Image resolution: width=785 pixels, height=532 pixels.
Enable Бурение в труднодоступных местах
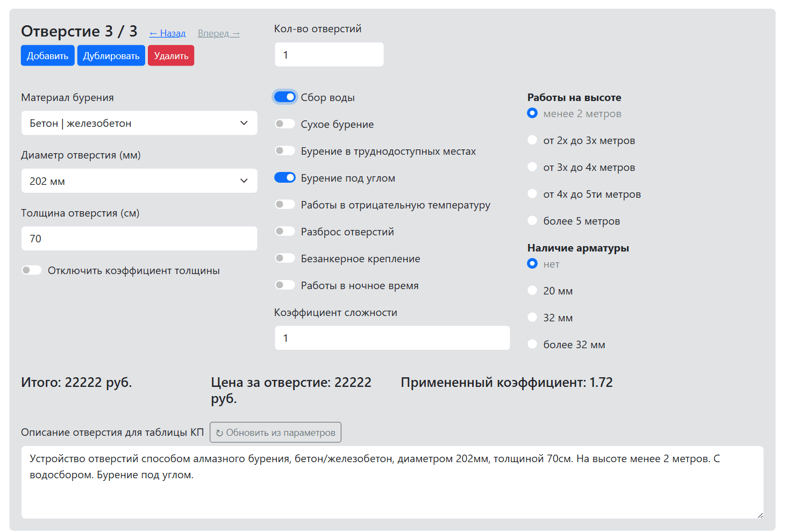[285, 151]
